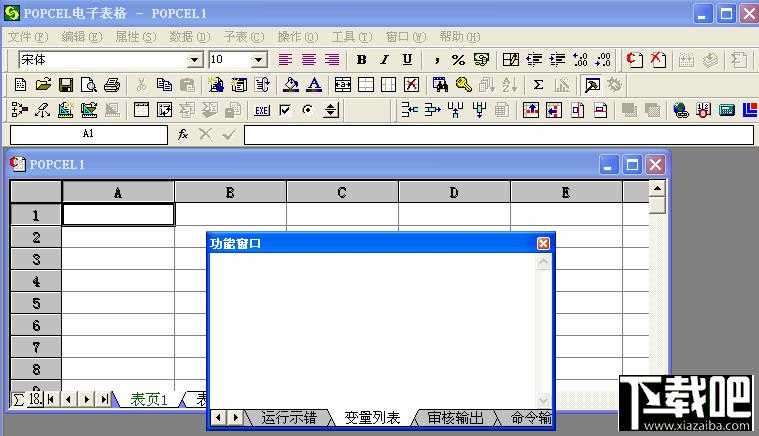This screenshot has height=436, width=759.
Task: Click the fill color paint bucket icon
Action: 291,85
